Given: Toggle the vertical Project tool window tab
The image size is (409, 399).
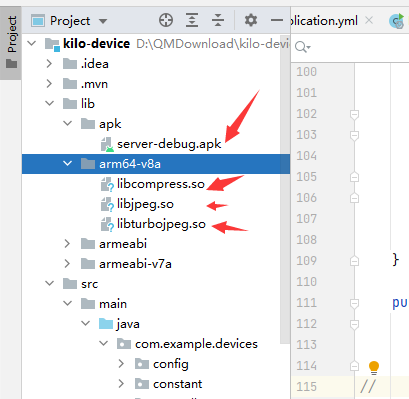Looking at the screenshot, I should [x=11, y=42].
